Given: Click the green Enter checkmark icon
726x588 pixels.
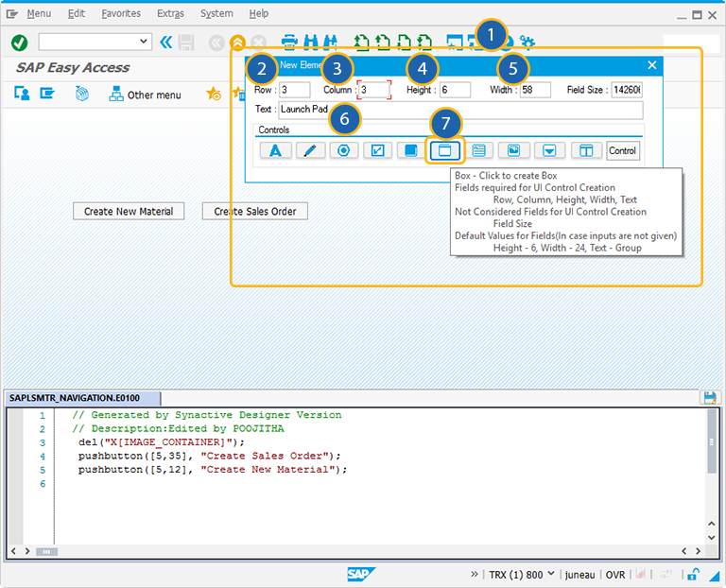Looking at the screenshot, I should point(20,43).
